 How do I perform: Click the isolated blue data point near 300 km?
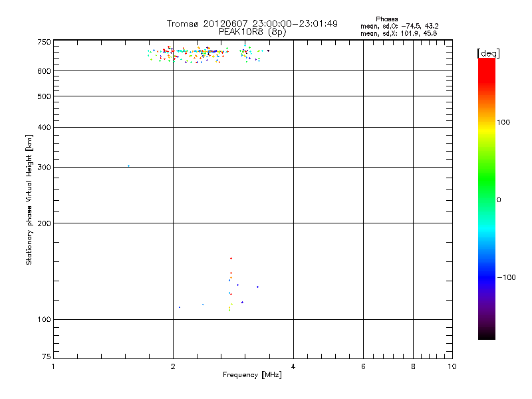pos(128,166)
